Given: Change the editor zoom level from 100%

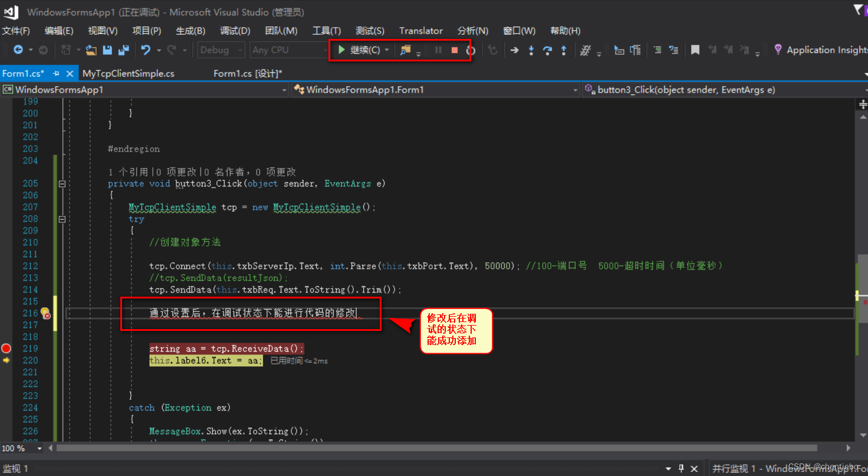Looking at the screenshot, I should pyautogui.click(x=19, y=448).
